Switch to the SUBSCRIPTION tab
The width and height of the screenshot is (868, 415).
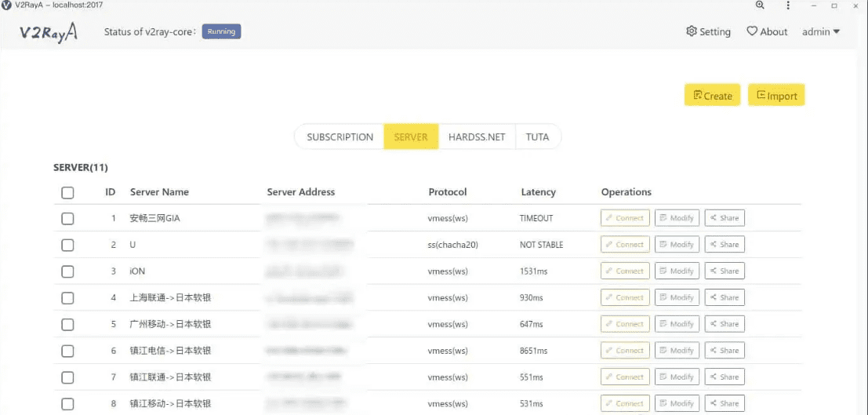point(340,137)
